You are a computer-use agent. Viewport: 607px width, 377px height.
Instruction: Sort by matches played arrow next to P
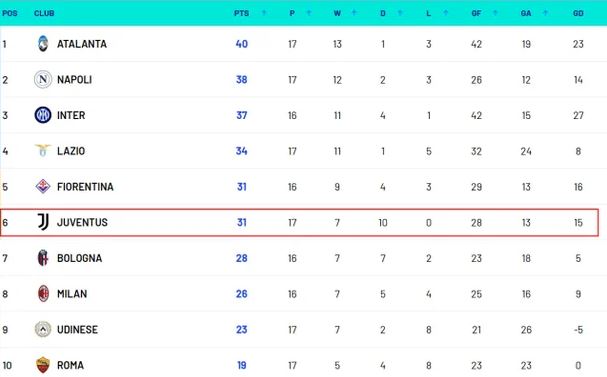[309, 13]
